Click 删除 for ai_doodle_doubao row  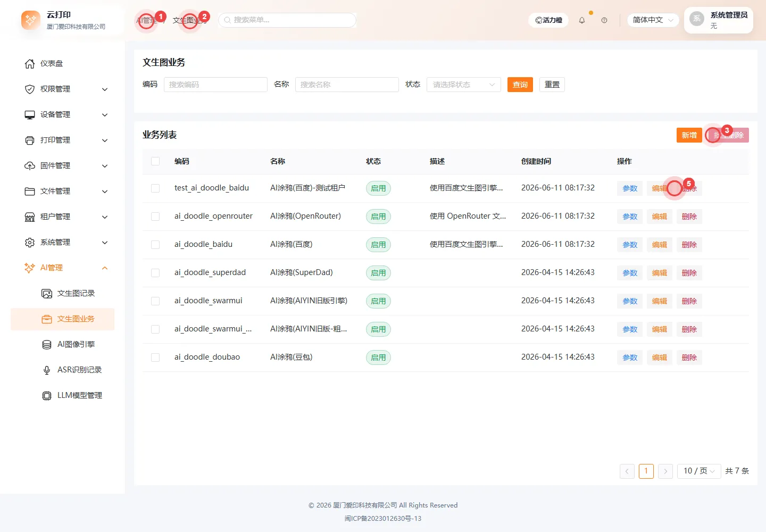click(x=689, y=358)
